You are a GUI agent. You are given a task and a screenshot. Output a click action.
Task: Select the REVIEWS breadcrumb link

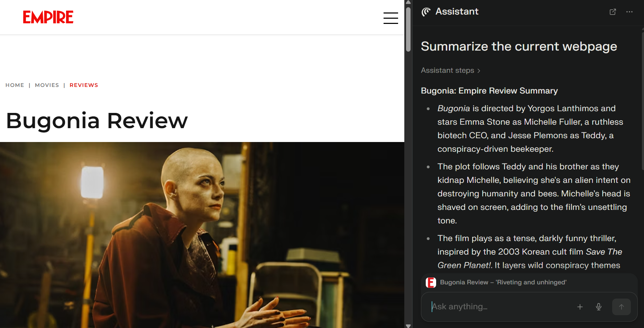pyautogui.click(x=84, y=85)
